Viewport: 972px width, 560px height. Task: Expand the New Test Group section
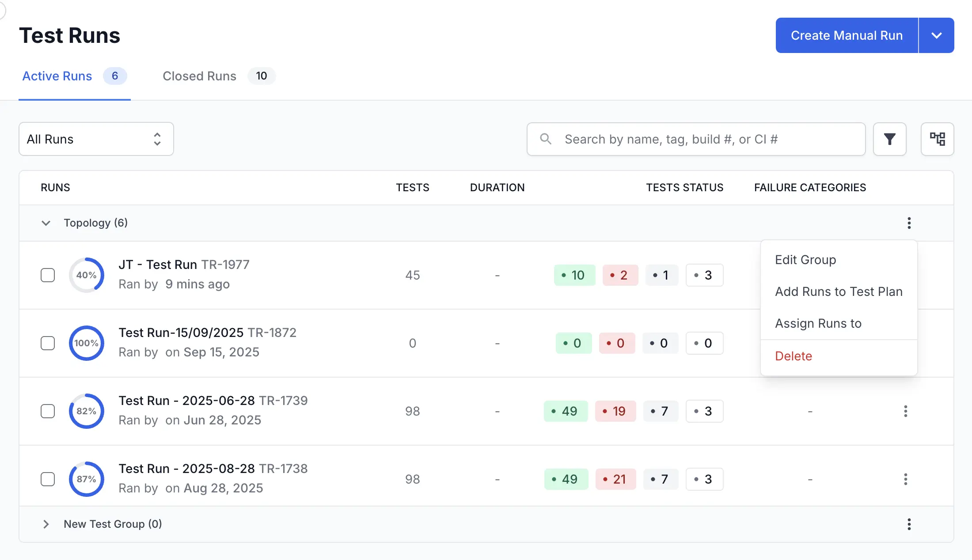click(46, 524)
